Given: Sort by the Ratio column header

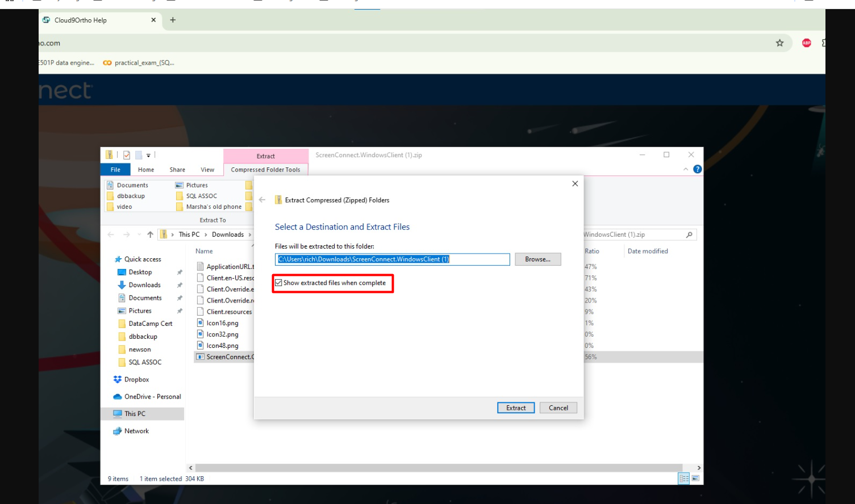Looking at the screenshot, I should point(592,251).
